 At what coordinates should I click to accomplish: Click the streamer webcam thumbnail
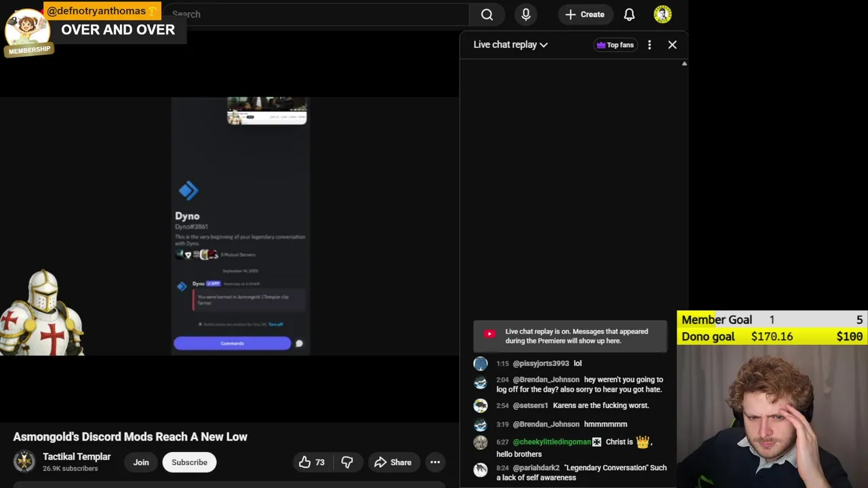click(772, 417)
